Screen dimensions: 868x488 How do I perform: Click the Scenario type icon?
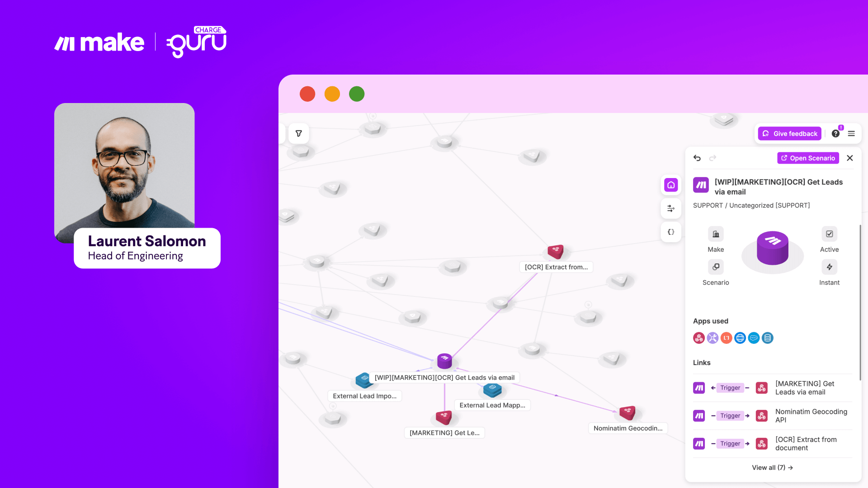click(716, 267)
